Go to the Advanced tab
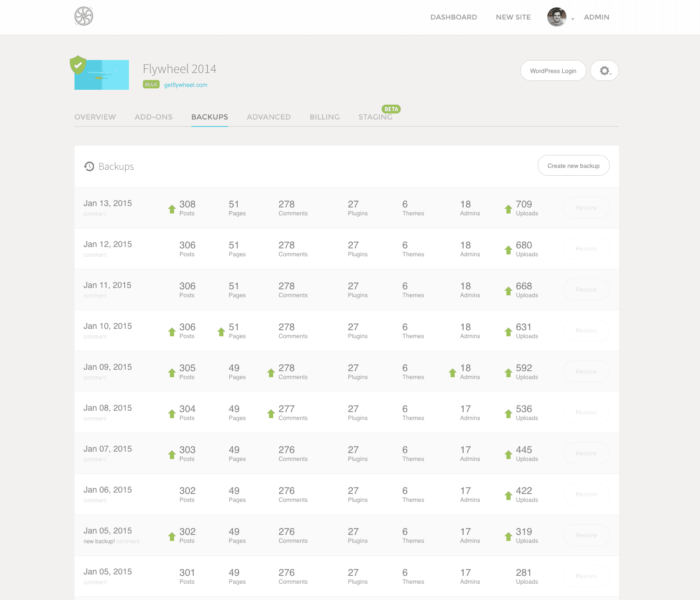The width and height of the screenshot is (700, 600). coord(269,117)
